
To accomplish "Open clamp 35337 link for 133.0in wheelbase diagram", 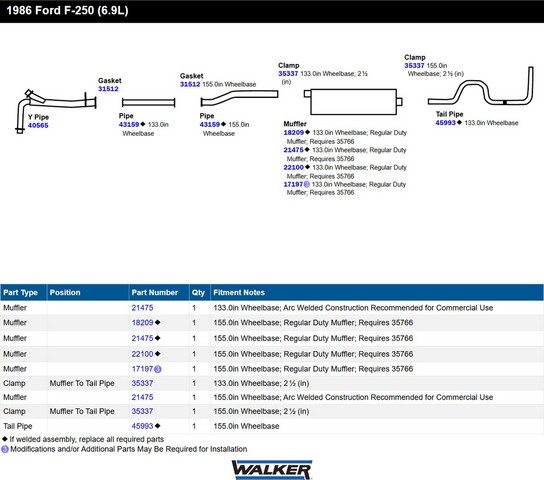I will [288, 74].
